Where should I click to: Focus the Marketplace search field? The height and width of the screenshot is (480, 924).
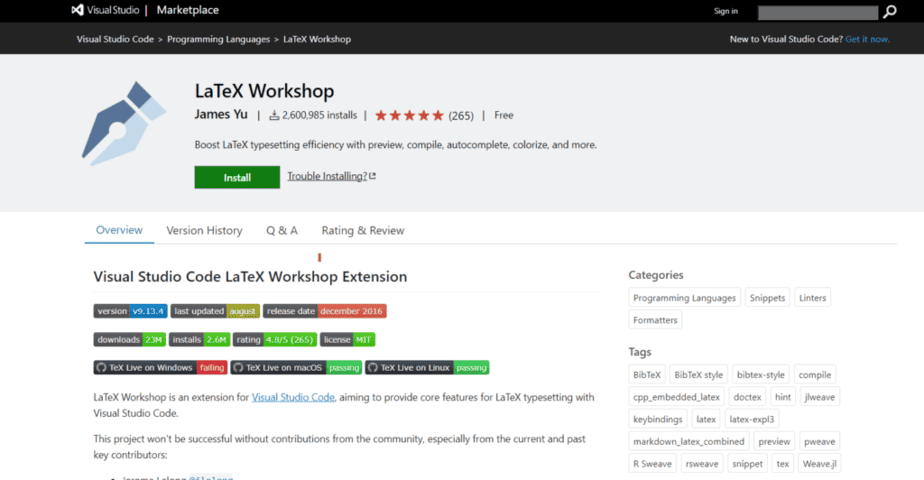point(818,12)
